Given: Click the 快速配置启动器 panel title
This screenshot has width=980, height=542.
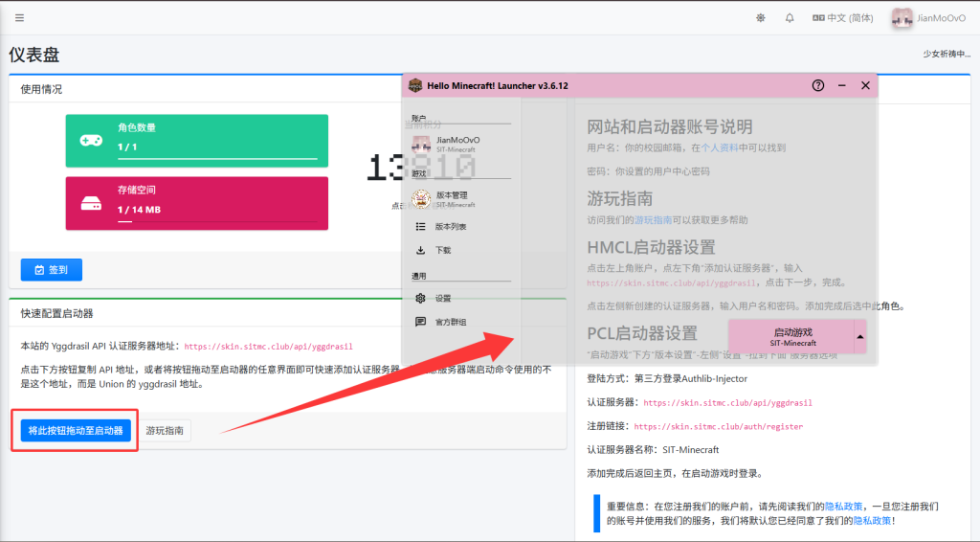Looking at the screenshot, I should tap(56, 313).
